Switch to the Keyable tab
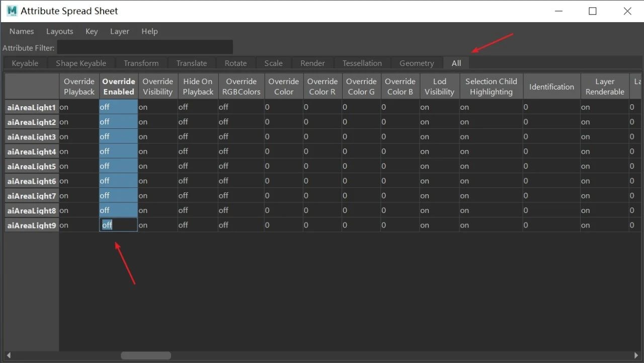Image resolution: width=644 pixels, height=363 pixels. coord(25,63)
